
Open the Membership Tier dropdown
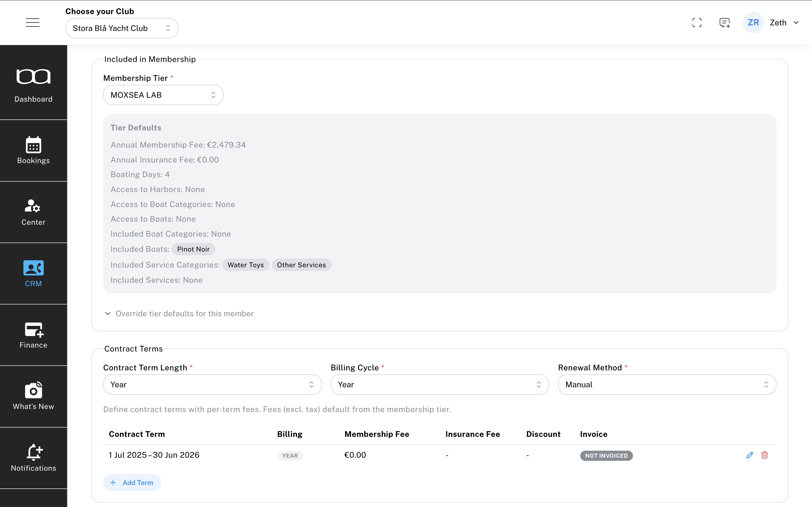click(163, 95)
